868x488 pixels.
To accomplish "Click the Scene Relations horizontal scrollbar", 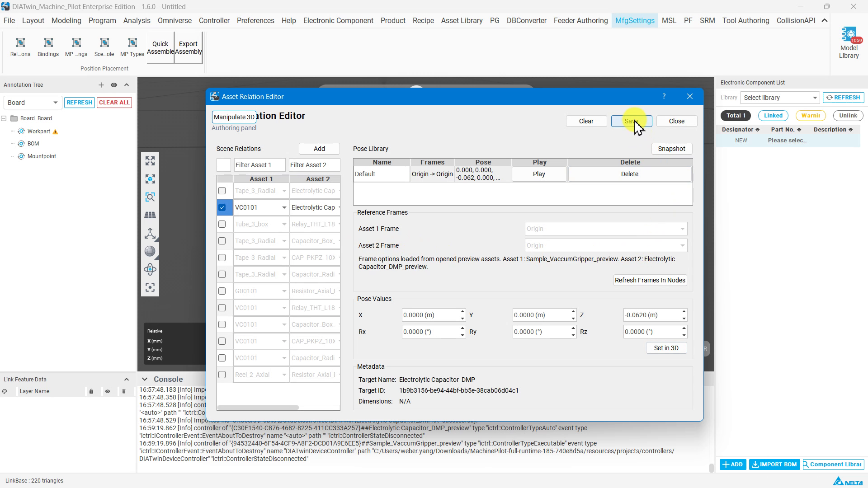I will [x=258, y=408].
